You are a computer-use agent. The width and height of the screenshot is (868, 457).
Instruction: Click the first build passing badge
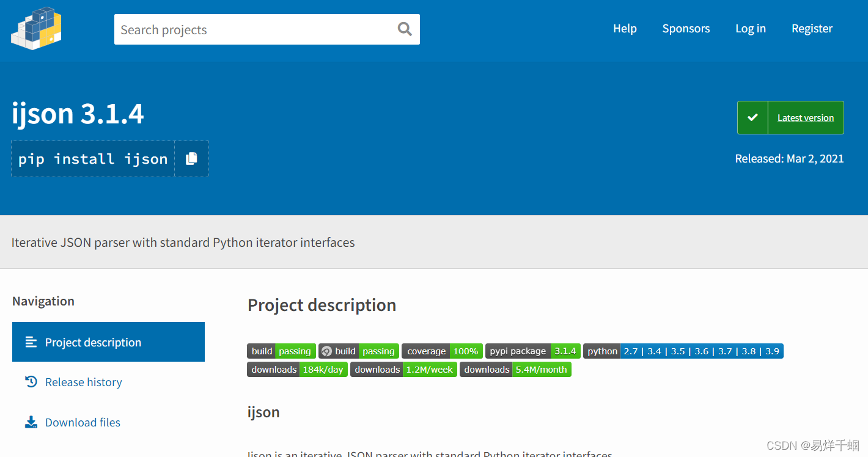pos(281,351)
